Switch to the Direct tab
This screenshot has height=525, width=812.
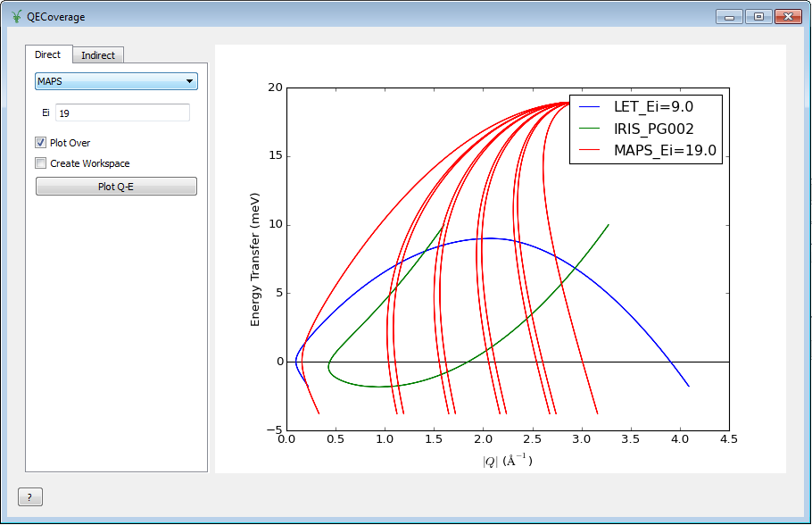[48, 54]
